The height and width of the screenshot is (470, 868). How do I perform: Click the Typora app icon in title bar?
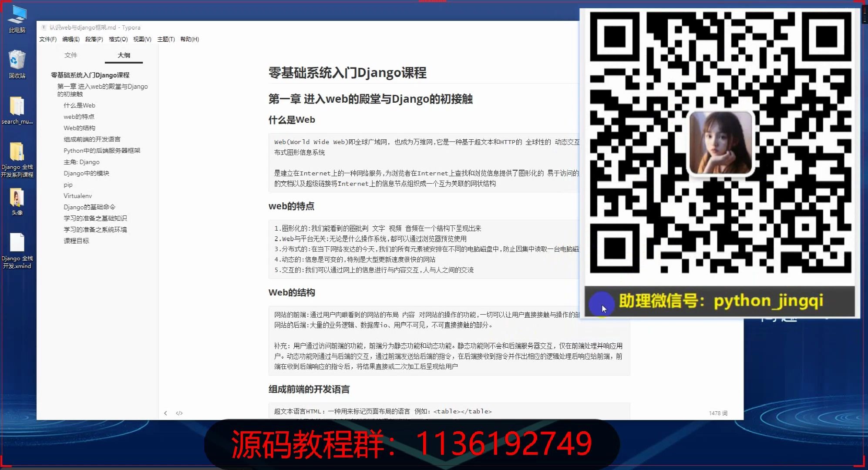tap(44, 27)
